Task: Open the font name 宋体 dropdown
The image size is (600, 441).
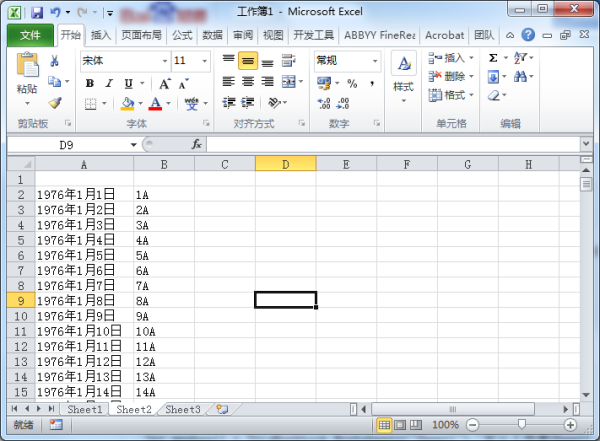Action: pyautogui.click(x=165, y=61)
